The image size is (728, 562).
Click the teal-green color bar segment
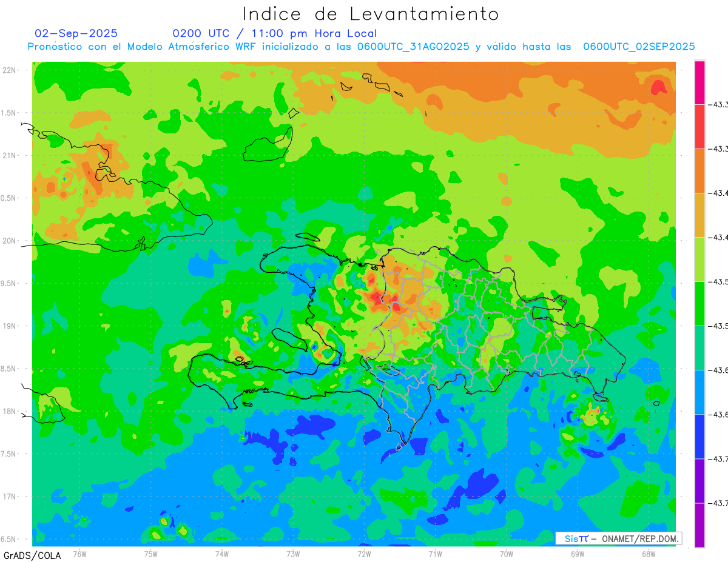pyautogui.click(x=699, y=348)
